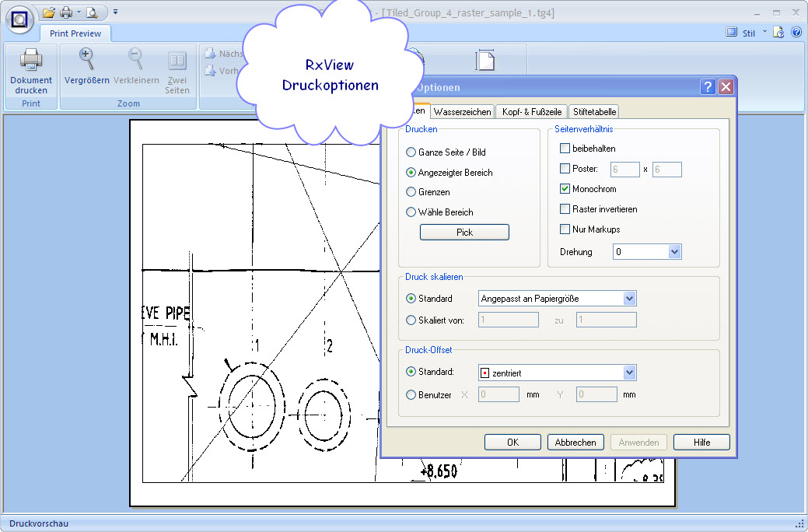Open the RxView application orb button
The image size is (808, 532).
tap(18, 17)
